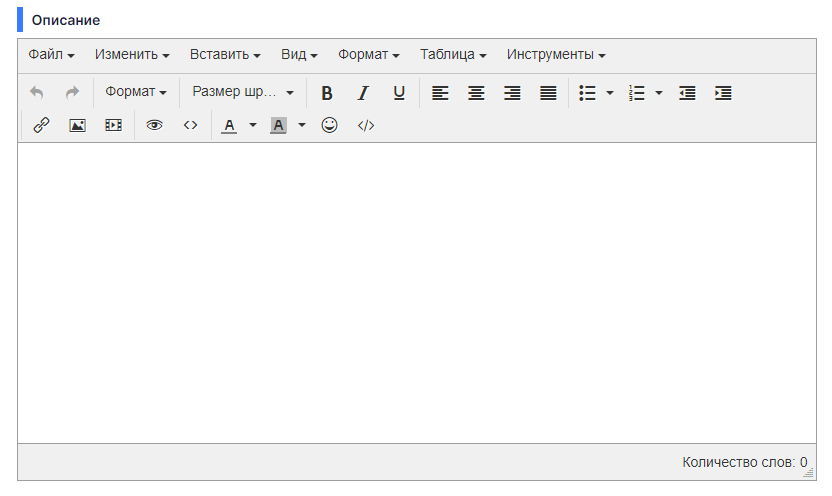
Task: Open the Формат menu in menubar
Action: (369, 55)
